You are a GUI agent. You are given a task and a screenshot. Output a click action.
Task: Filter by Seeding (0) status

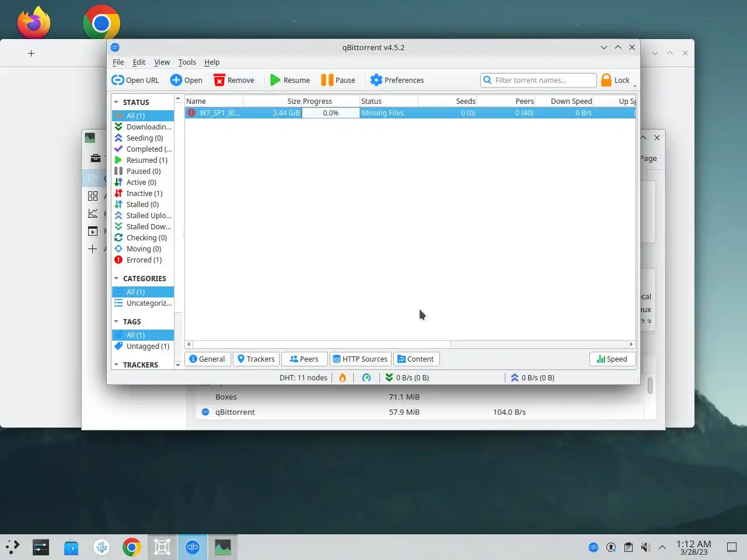point(143,138)
